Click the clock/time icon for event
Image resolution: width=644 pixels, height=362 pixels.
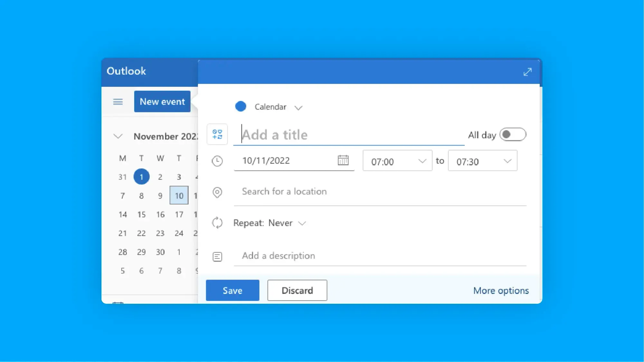point(217,161)
